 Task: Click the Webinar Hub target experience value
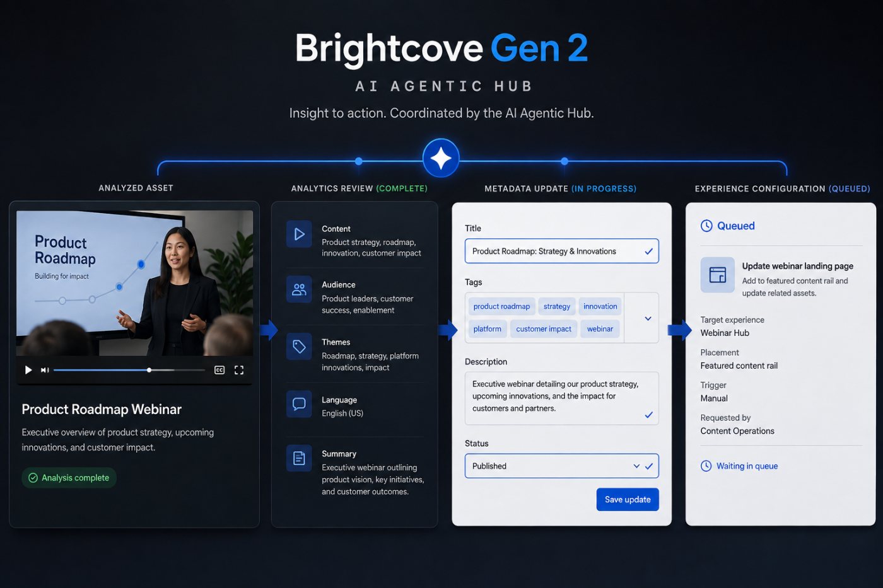pos(725,333)
